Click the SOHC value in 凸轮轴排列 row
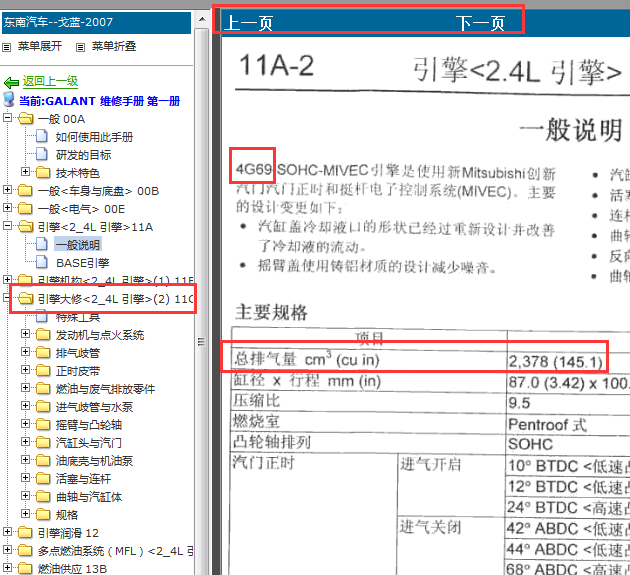This screenshot has width=630, height=575. pos(530,444)
